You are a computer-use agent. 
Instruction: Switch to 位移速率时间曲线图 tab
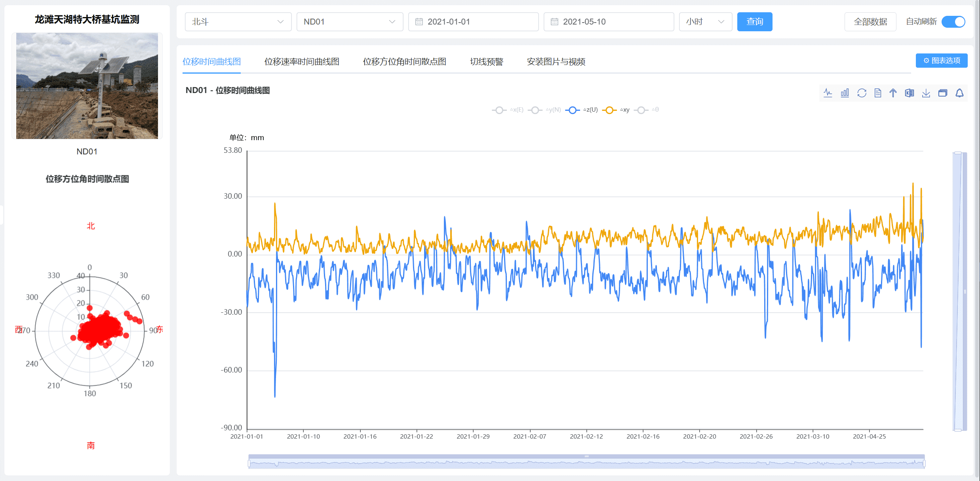click(302, 62)
